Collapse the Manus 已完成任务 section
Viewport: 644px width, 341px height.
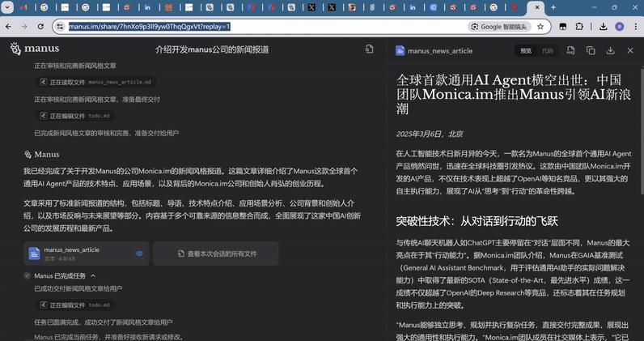[x=93, y=275]
